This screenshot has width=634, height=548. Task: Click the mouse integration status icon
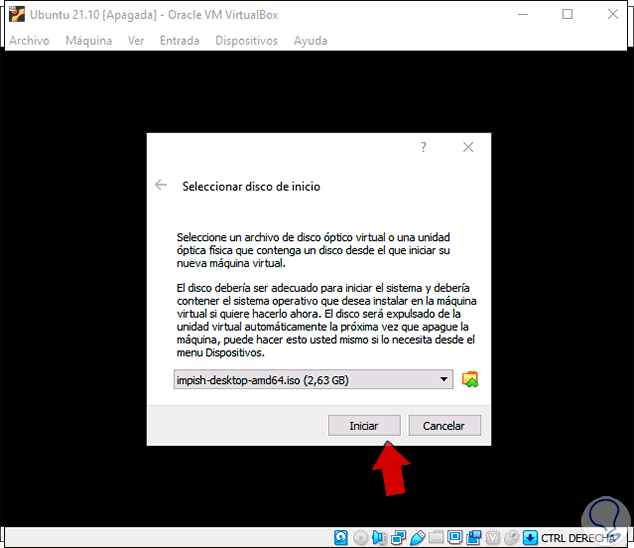512,537
